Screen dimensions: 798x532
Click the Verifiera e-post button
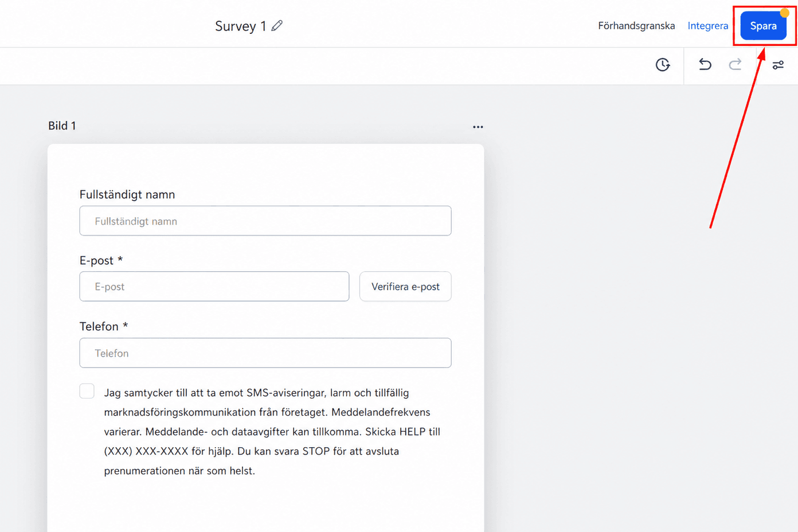tap(405, 286)
